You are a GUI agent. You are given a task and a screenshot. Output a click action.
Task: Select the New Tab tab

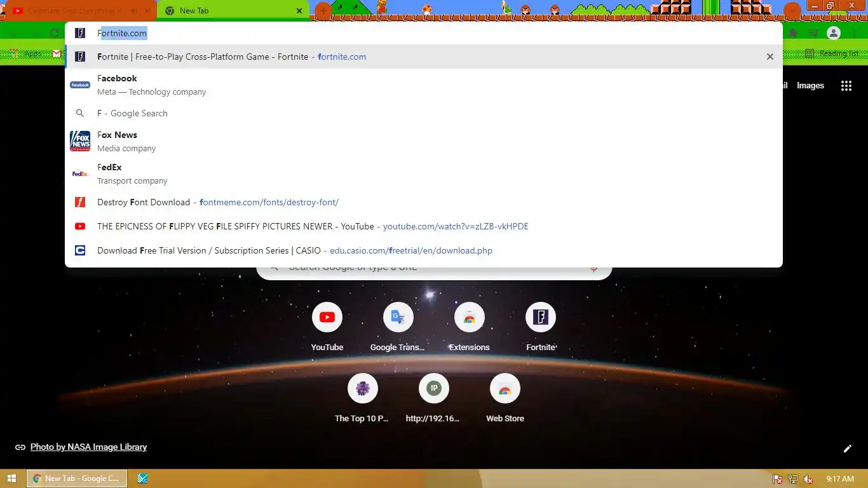point(233,11)
